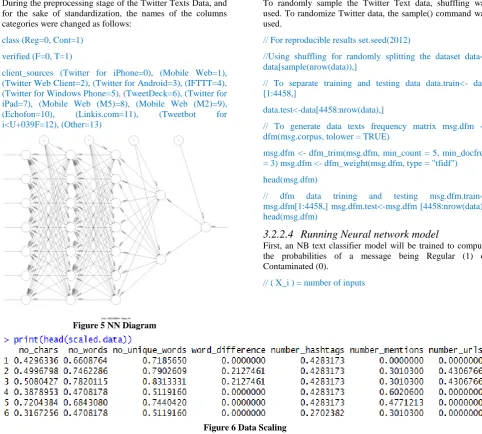This screenshot has height=434, width=482.
Task: Click the value 0.7440420 in row 5
Action: click(164, 403)
